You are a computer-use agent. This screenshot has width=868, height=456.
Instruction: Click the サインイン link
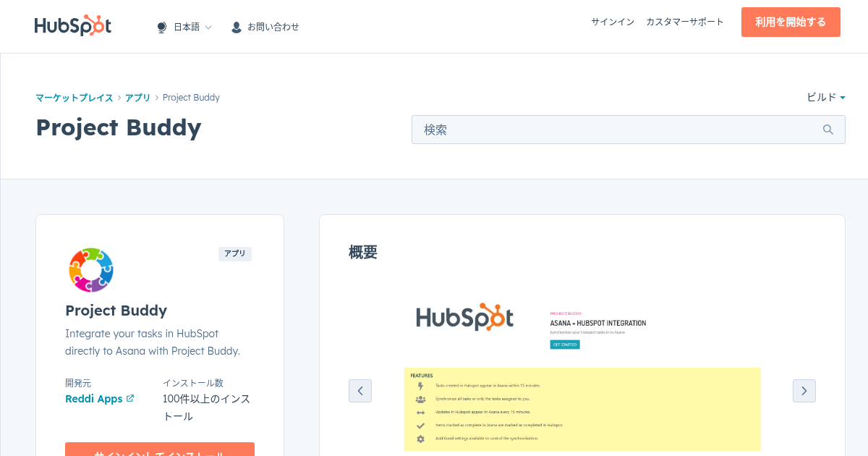[x=613, y=22]
